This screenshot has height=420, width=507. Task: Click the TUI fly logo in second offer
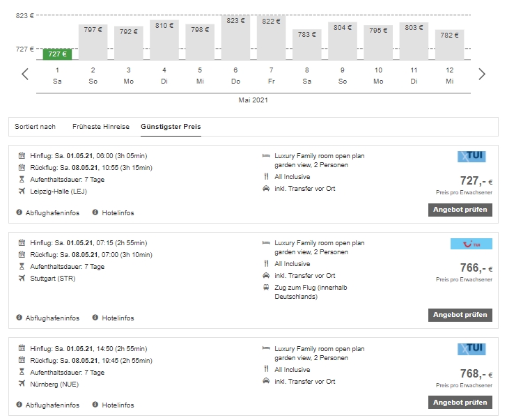(471, 244)
